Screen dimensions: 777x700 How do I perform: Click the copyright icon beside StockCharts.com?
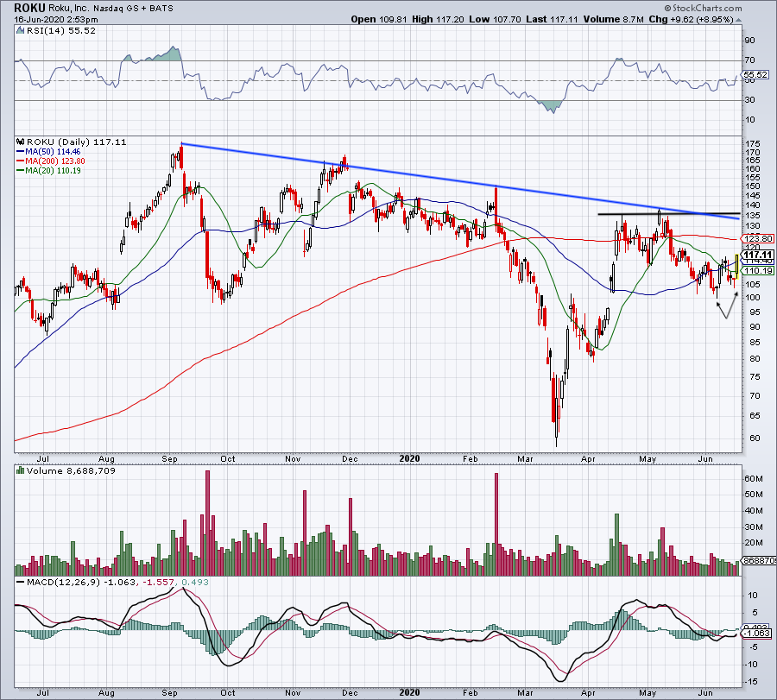pyautogui.click(x=667, y=8)
